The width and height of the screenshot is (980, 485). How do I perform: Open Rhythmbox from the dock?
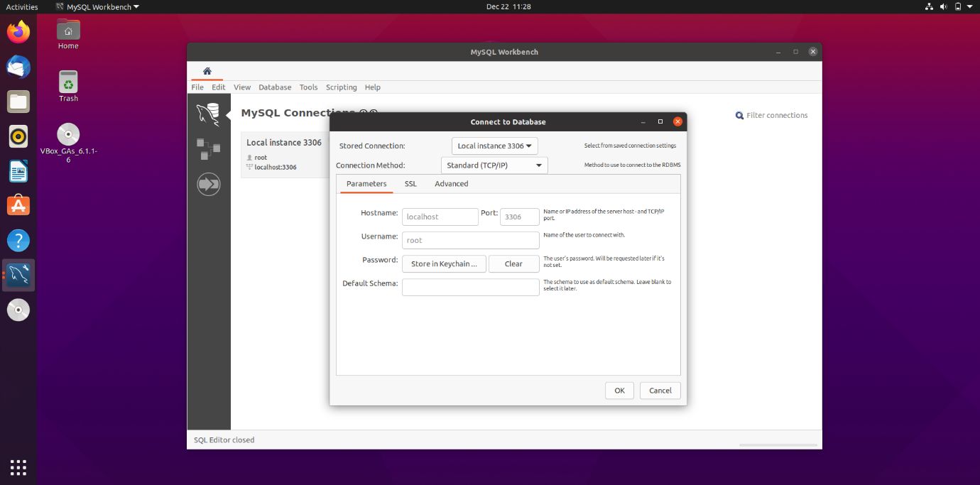pyautogui.click(x=18, y=136)
